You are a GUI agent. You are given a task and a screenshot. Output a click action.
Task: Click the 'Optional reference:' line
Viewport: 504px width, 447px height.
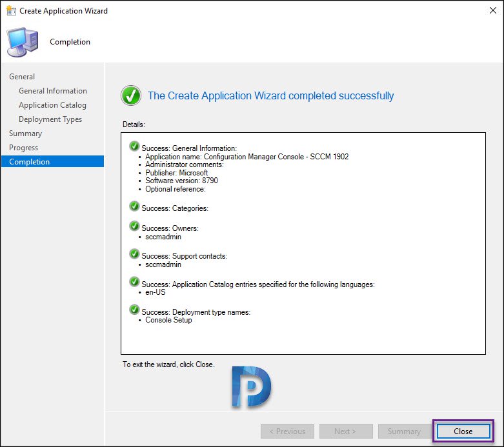pyautogui.click(x=176, y=189)
